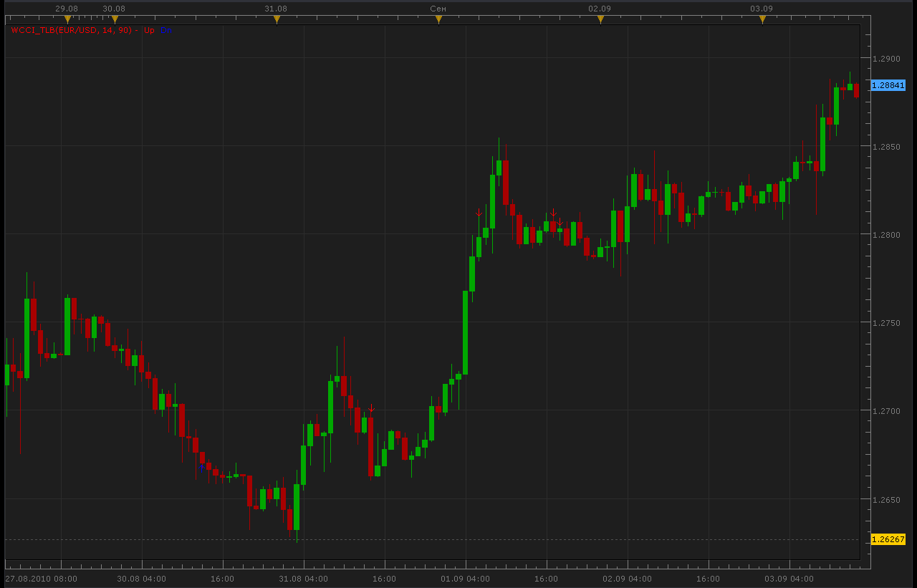917x588 pixels.
Task: Click the 30.08 date label in top ruler
Action: (x=114, y=9)
